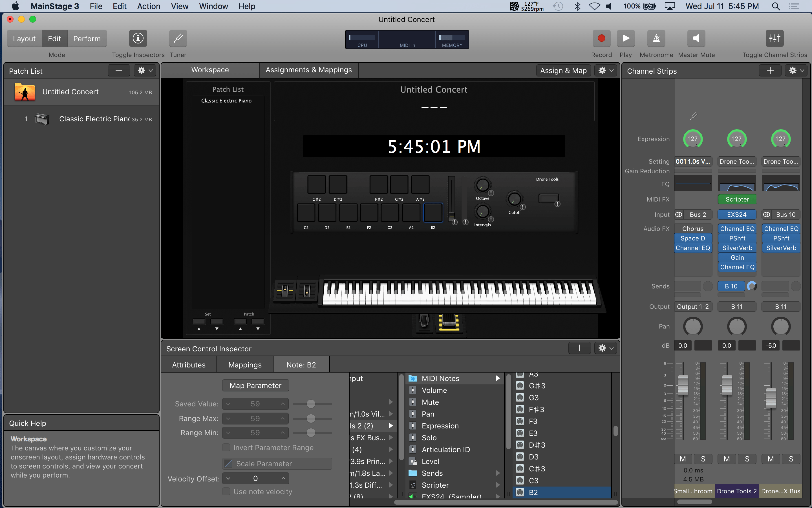Viewport: 812px width, 508px height.
Task: Expand the MIDI Notes submenu arrow
Action: tap(498, 378)
